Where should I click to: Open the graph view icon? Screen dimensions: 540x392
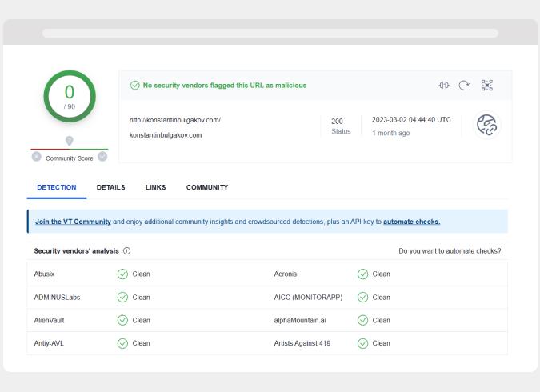[487, 85]
